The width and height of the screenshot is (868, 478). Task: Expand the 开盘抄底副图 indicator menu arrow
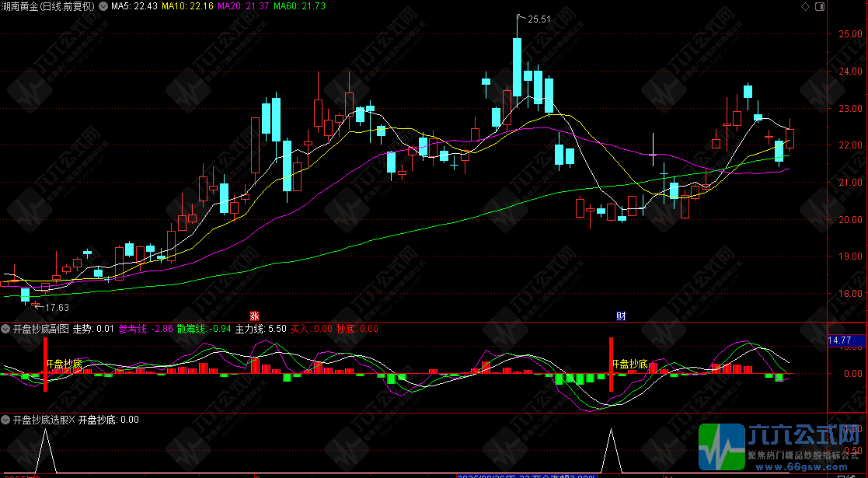coord(5,329)
